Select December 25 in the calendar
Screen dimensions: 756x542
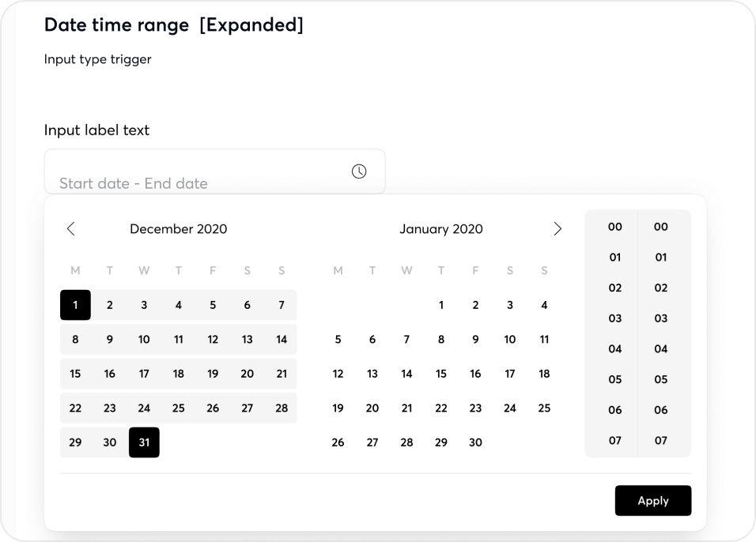coord(179,408)
